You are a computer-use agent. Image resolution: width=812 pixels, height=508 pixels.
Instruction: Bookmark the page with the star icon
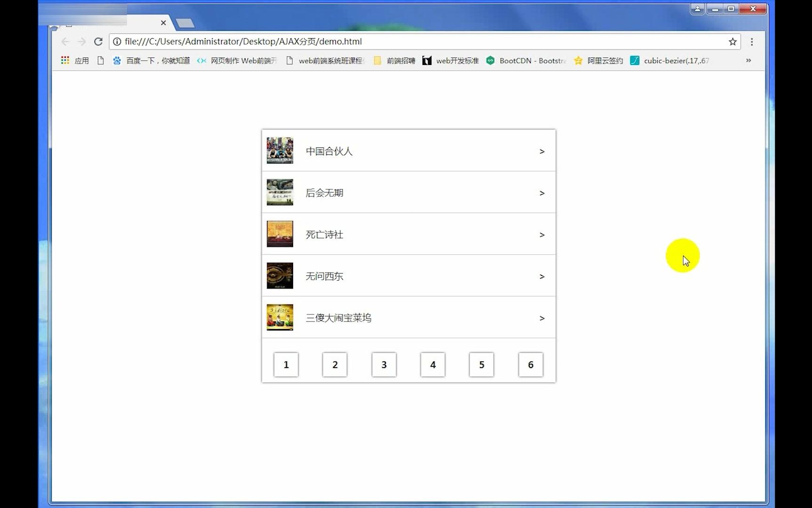[732, 41]
